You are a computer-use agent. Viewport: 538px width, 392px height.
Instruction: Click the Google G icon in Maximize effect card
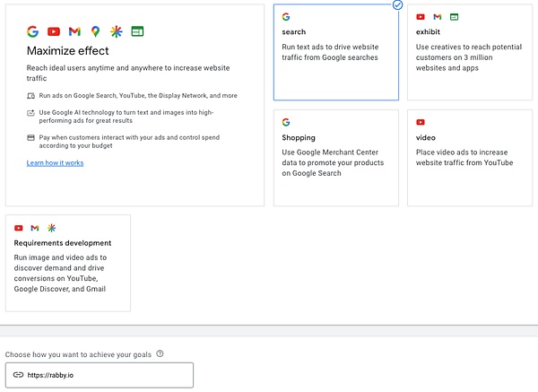pos(33,31)
